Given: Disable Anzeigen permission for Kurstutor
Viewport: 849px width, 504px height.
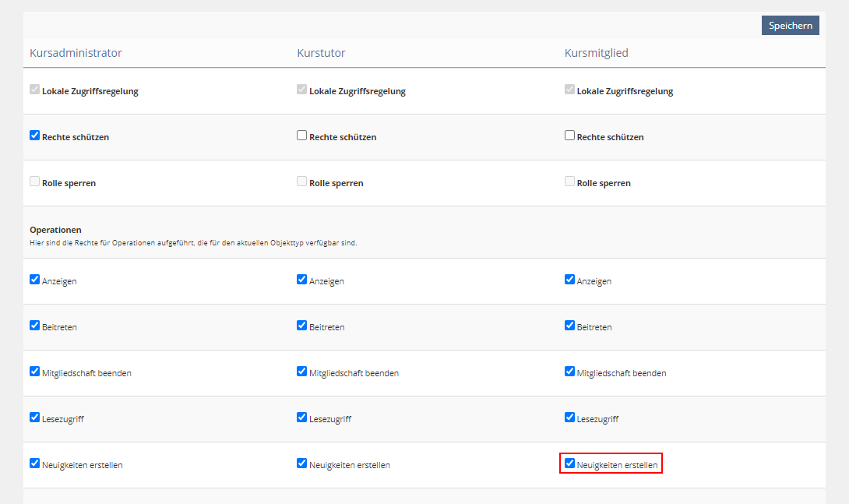Looking at the screenshot, I should pyautogui.click(x=302, y=280).
